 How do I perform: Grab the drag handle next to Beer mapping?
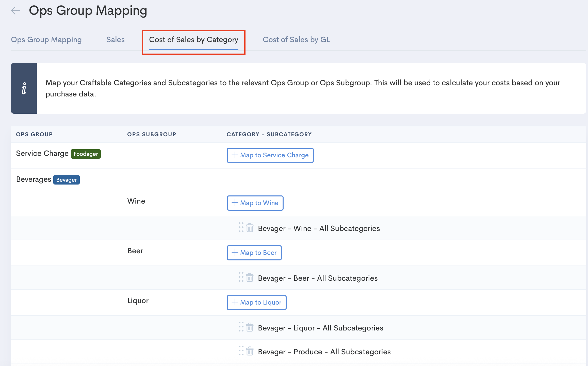(x=241, y=278)
